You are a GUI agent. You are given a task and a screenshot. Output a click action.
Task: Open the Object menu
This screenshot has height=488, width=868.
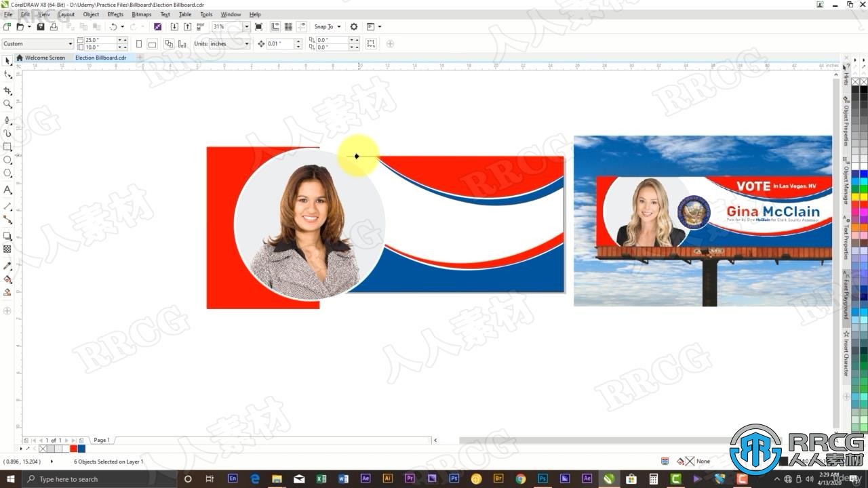tap(91, 14)
